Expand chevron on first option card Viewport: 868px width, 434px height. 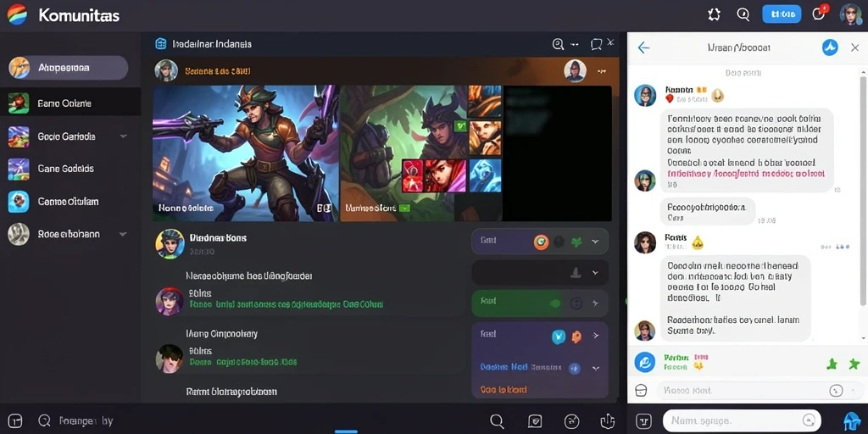[x=596, y=242]
